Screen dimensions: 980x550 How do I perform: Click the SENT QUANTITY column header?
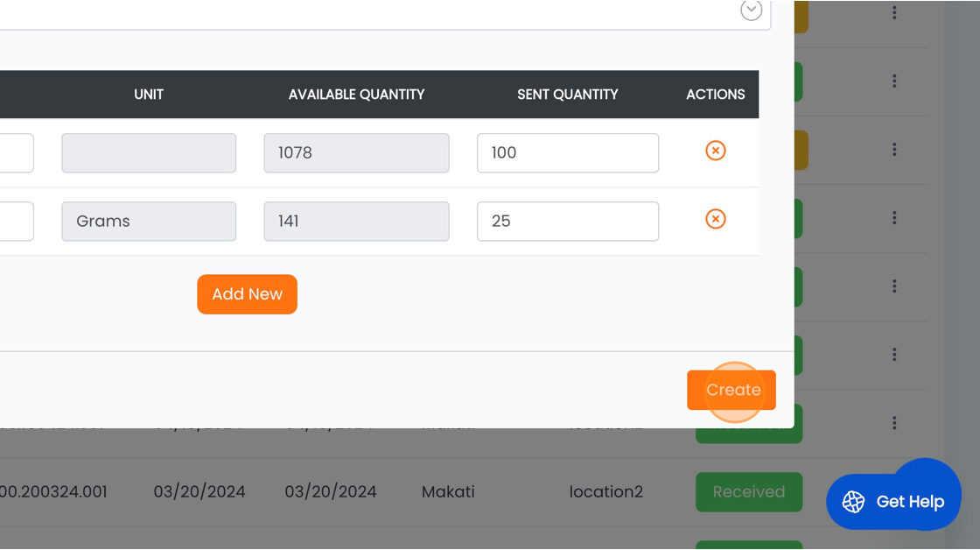(567, 95)
